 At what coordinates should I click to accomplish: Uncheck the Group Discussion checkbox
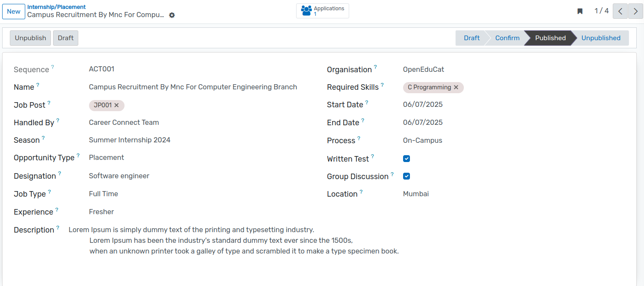[407, 176]
